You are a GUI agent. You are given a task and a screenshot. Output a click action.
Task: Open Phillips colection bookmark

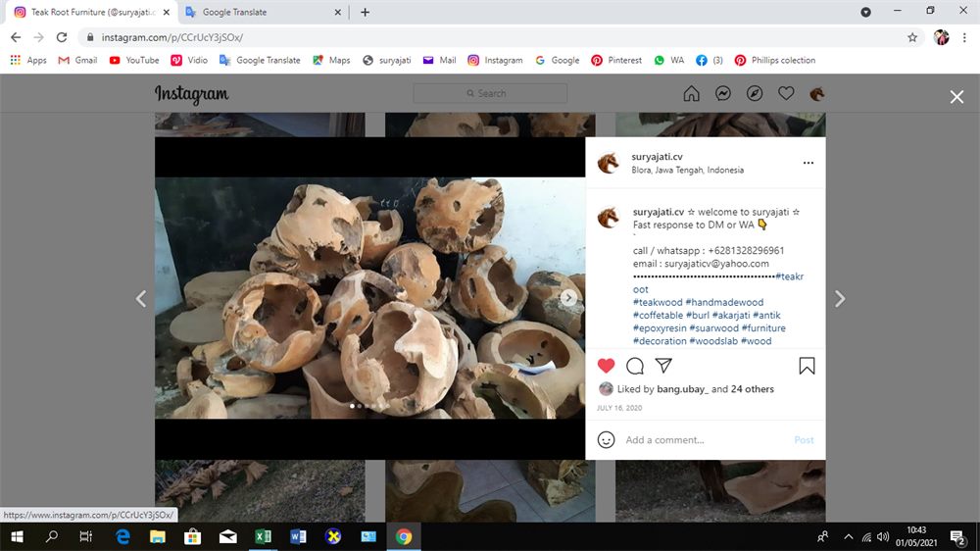[x=775, y=60]
